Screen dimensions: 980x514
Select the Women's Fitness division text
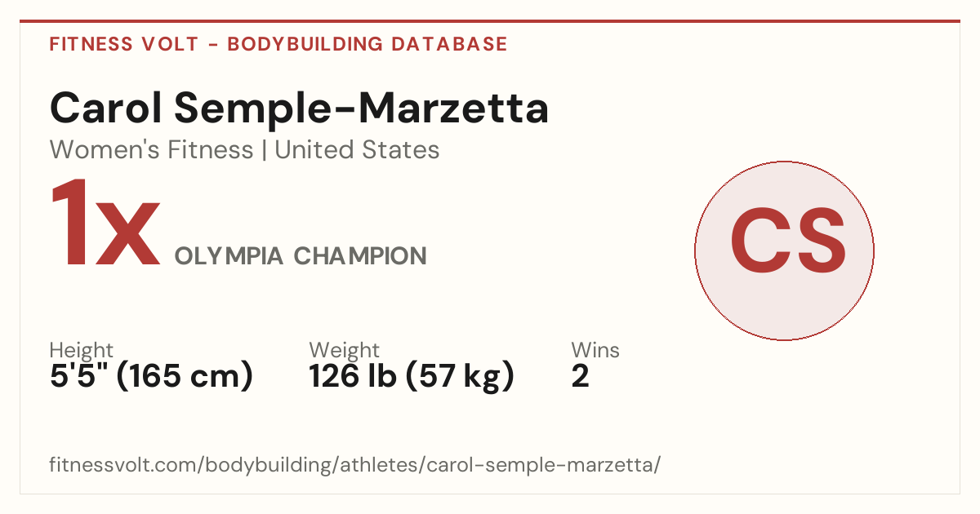coord(152,150)
